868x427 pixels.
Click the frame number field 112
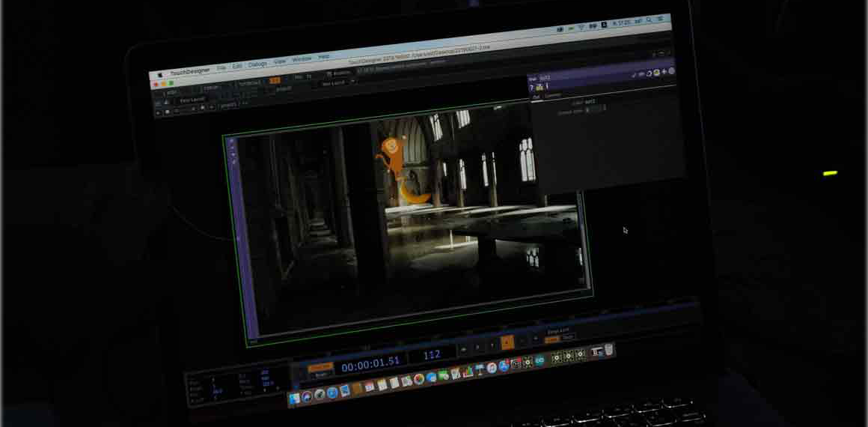(432, 355)
